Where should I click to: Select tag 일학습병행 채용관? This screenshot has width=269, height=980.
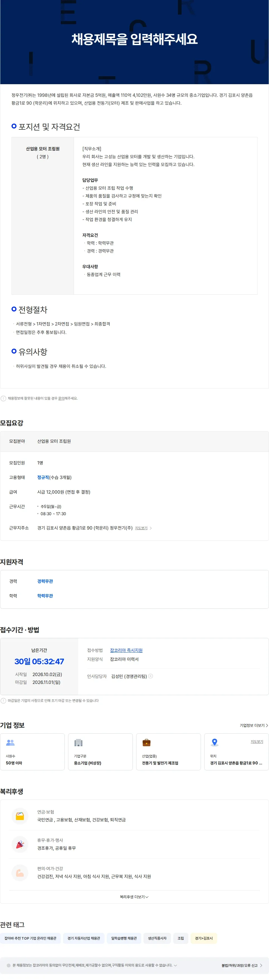point(124,938)
